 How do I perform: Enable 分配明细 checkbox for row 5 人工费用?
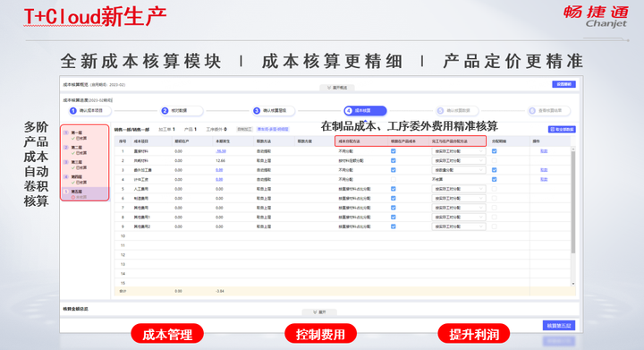[494, 189]
